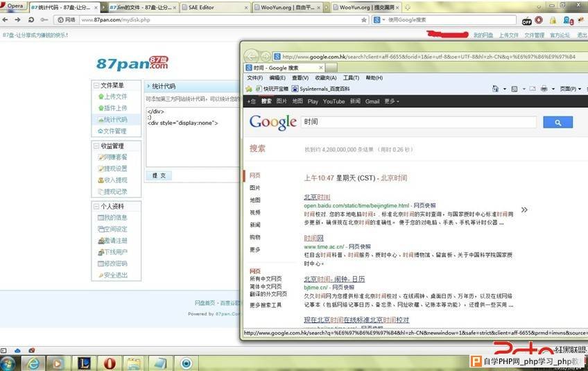Image resolution: width=588 pixels, height=371 pixels.
Task: Open 文件管理 link in 87pan header
Action: (x=534, y=35)
